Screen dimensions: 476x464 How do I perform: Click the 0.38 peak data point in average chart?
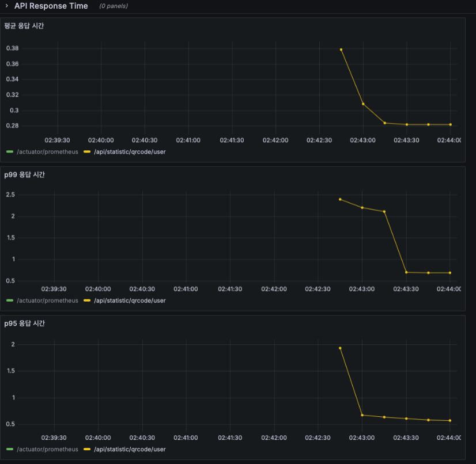click(341, 50)
